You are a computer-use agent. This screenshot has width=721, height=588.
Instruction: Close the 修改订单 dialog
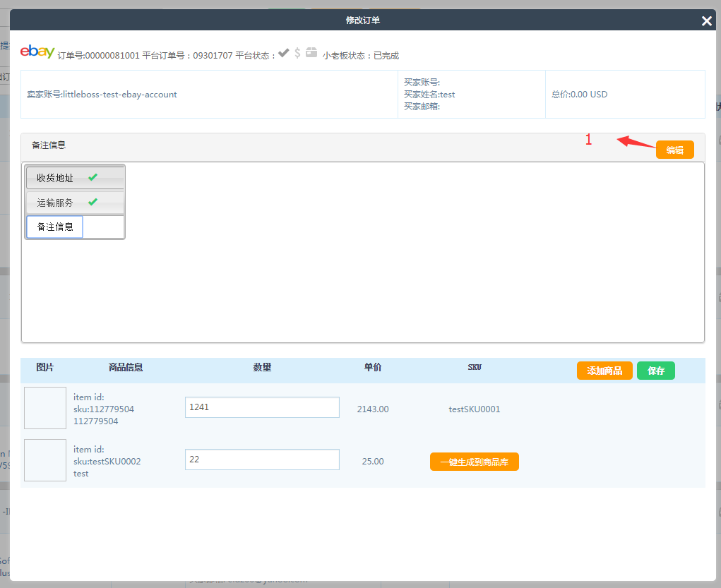[x=706, y=21]
